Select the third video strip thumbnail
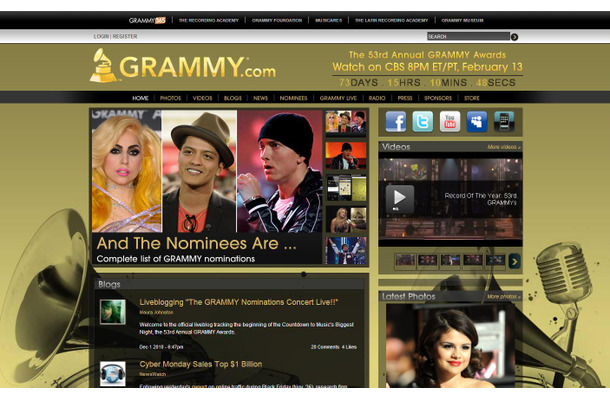 (450, 261)
